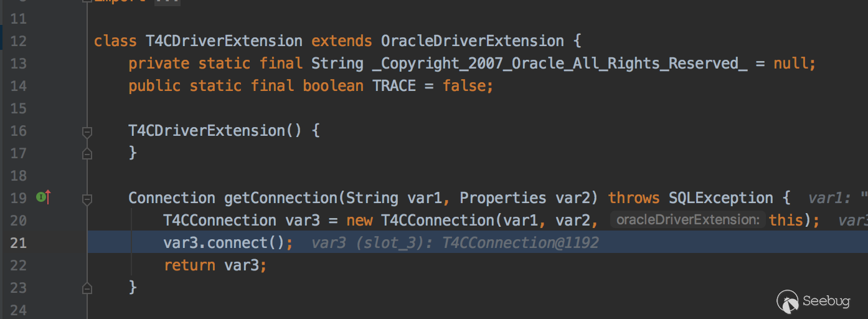This screenshot has height=319, width=868.
Task: Click the T4CDriverExtension class name on line 12
Action: pos(224,41)
